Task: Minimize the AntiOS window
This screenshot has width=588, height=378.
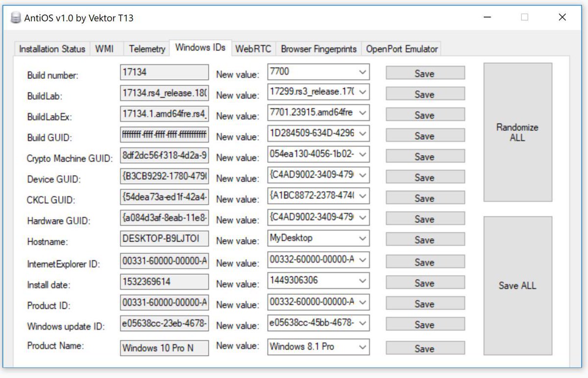Action: (x=487, y=17)
